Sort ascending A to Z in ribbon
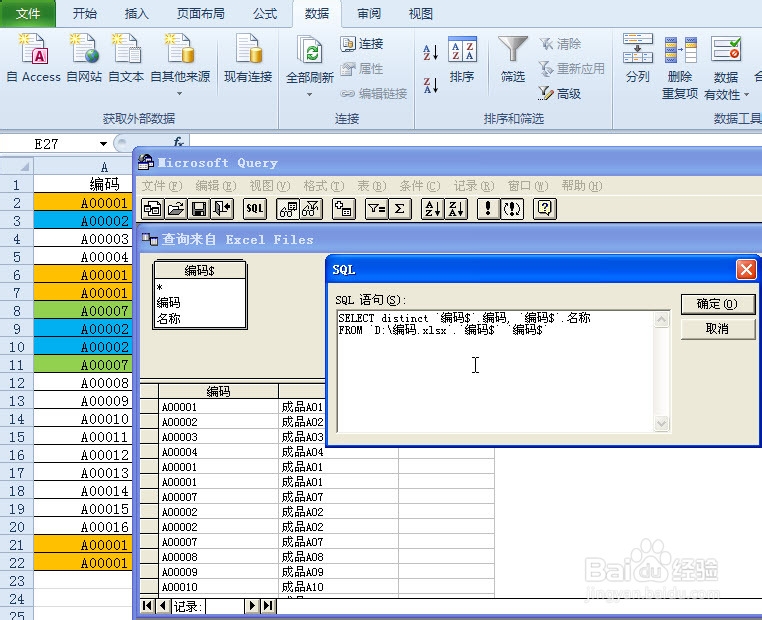The height and width of the screenshot is (620, 762). (x=431, y=52)
